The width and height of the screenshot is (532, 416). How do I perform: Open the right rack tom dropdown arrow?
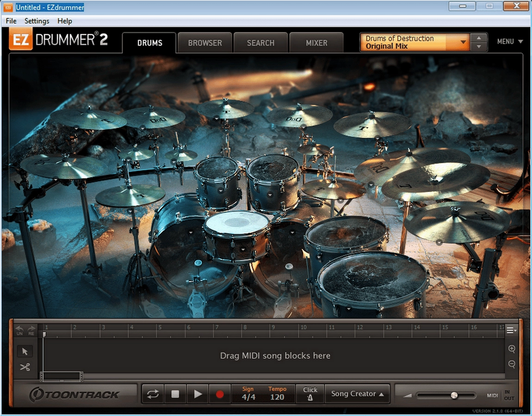270,195
